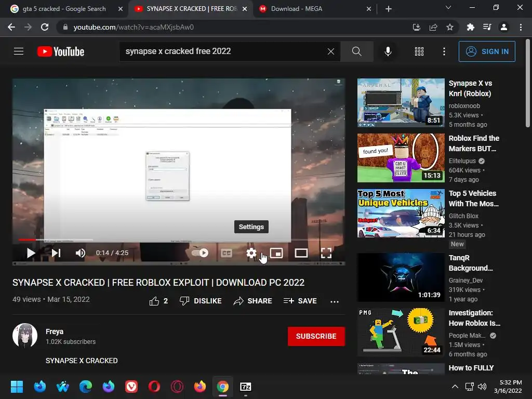Subscribe to the Freya channel

coord(316,336)
